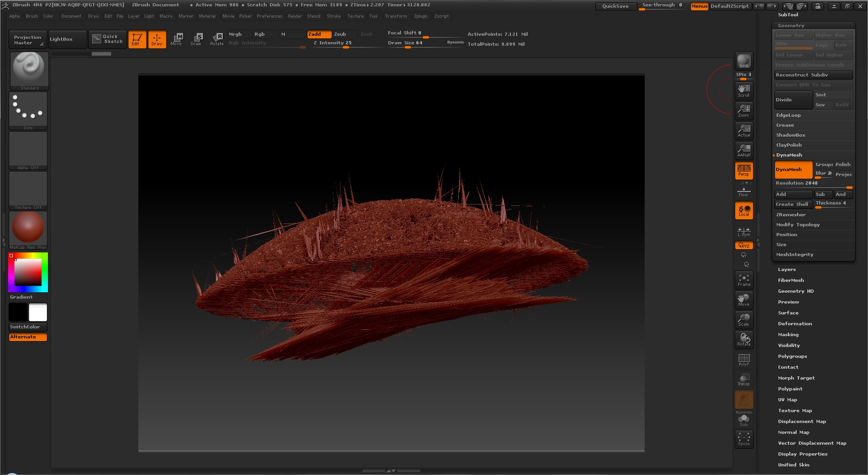Image resolution: width=868 pixels, height=475 pixels.
Task: Select the Move tool in top shelf
Action: [177, 39]
